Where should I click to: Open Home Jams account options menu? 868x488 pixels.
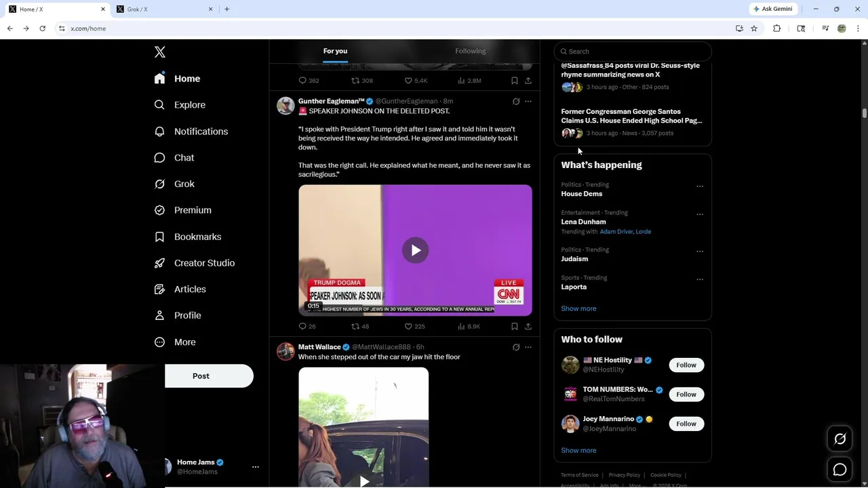(256, 467)
